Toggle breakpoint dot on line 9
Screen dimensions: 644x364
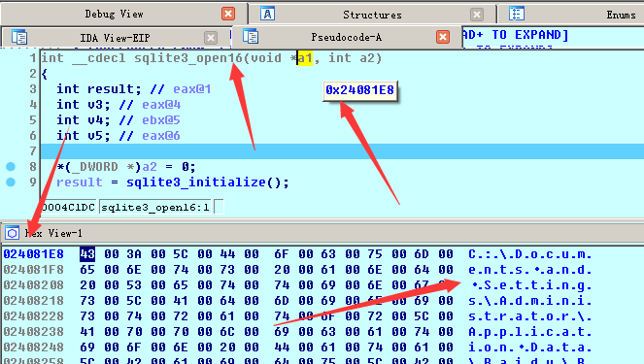pos(11,182)
